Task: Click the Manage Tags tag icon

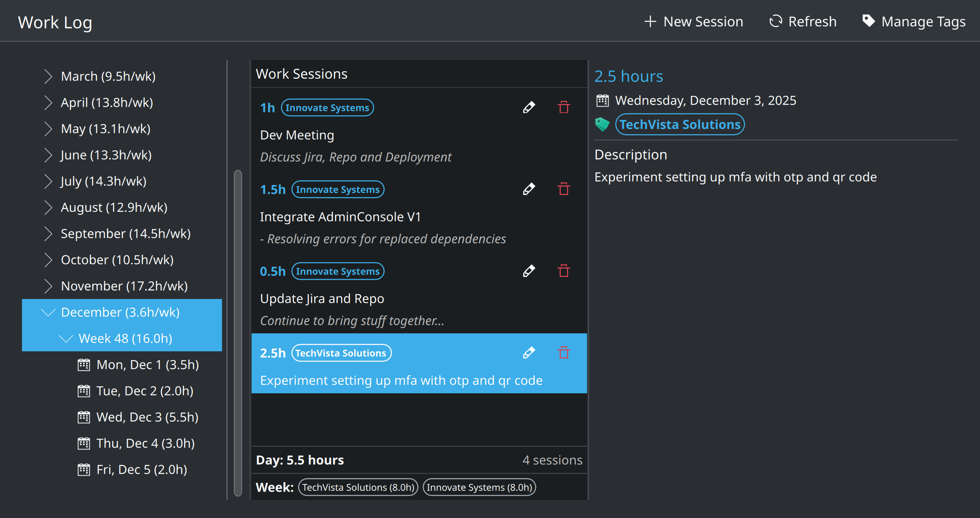Action: tap(869, 21)
